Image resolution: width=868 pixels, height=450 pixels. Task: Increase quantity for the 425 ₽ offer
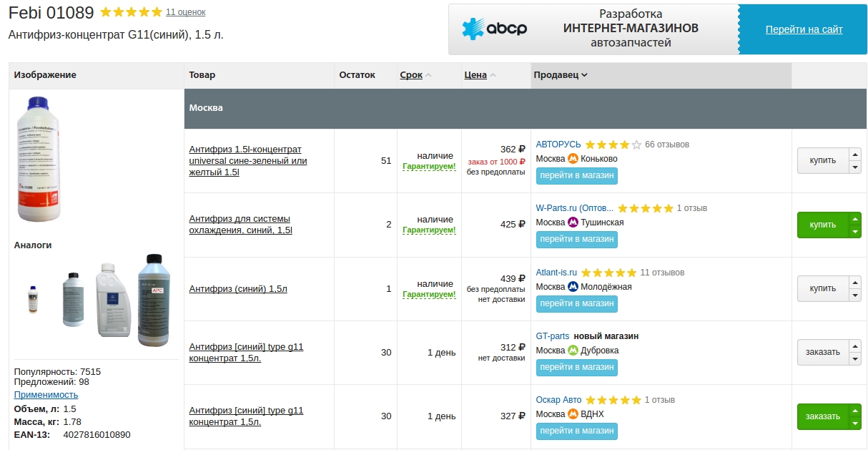tap(854, 218)
